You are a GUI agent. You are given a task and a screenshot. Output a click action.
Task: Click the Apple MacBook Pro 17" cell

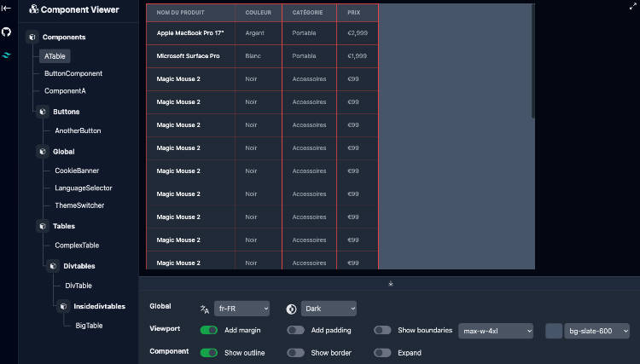190,32
